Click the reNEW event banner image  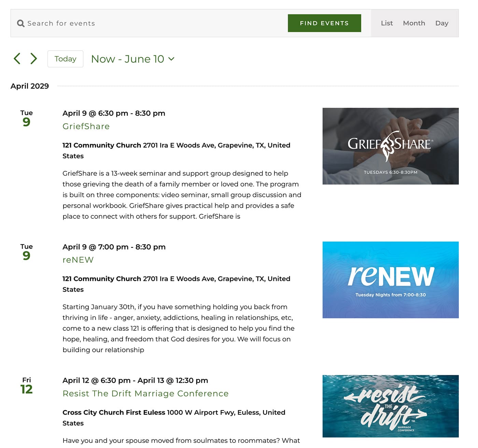coord(391,280)
